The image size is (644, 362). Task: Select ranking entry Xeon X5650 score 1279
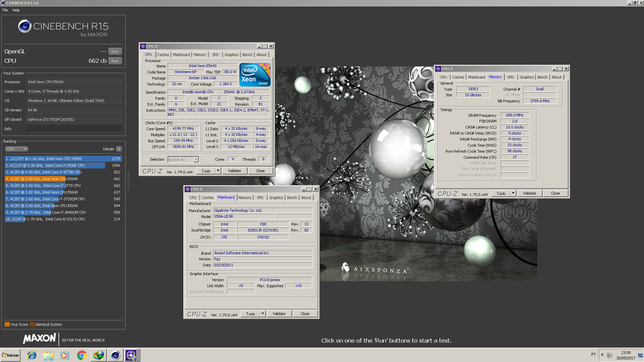coord(63,159)
